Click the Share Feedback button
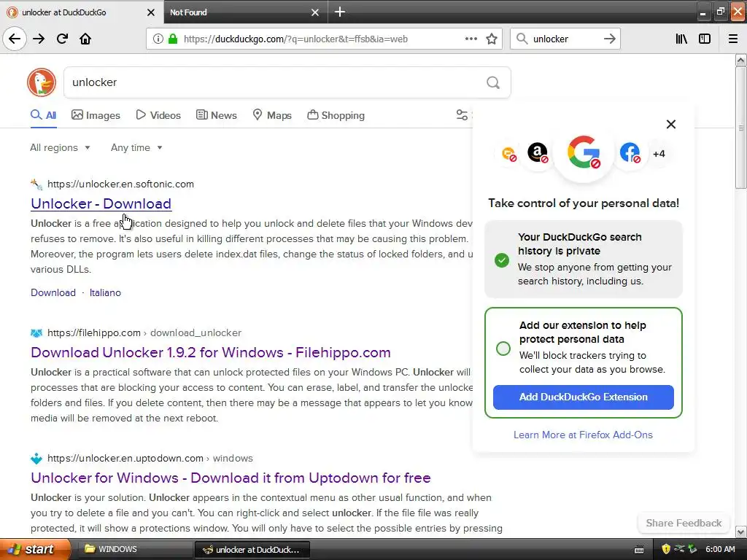747x560 pixels. (684, 523)
